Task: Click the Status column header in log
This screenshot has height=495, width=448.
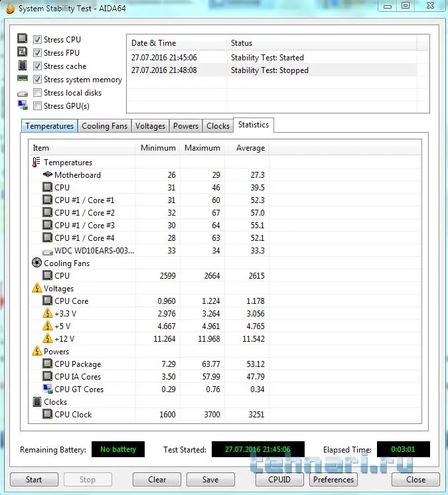Action: [x=322, y=43]
